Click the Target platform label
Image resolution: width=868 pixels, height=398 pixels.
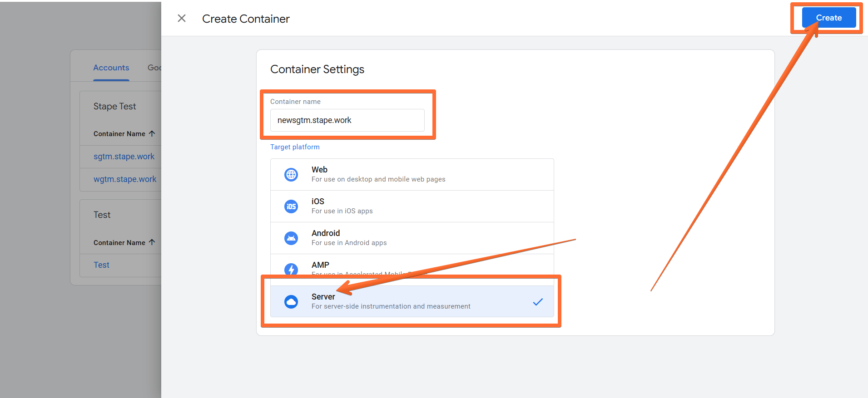295,147
